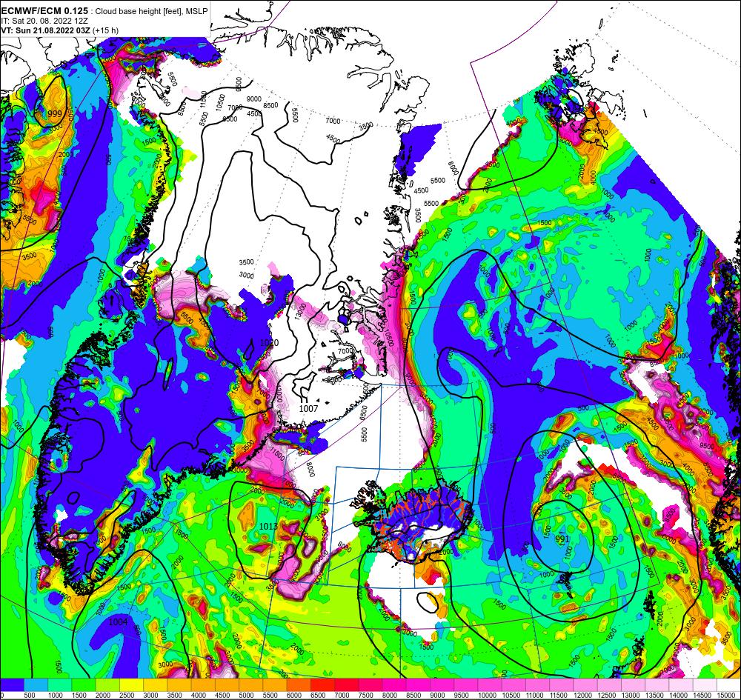
Task: Click the 1020 pressure label on the map
Action: 270,342
